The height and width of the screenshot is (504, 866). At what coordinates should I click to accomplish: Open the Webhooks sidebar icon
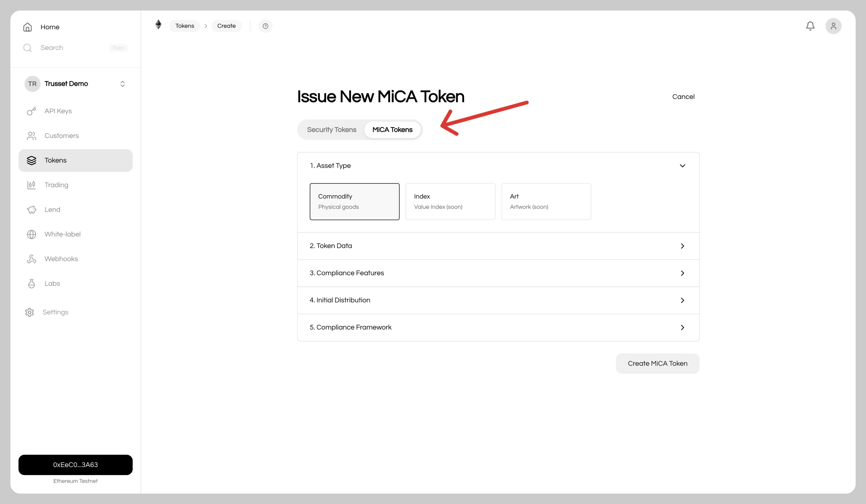(32, 259)
